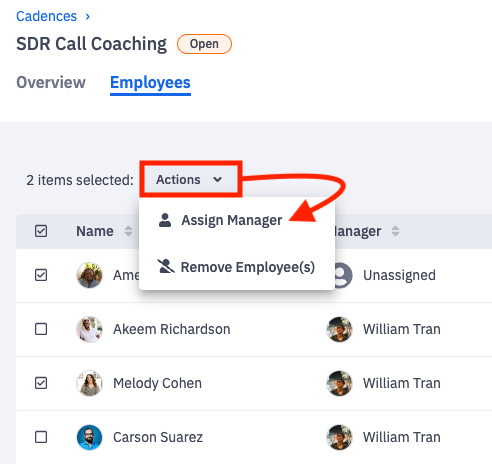Viewport: 492px width, 464px height.
Task: Click the Open status badge
Action: pos(204,44)
